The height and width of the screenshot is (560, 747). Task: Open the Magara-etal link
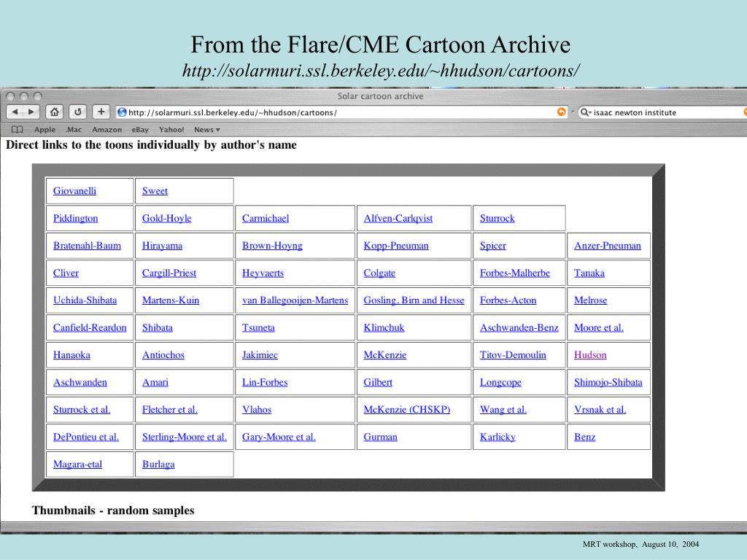click(x=77, y=464)
